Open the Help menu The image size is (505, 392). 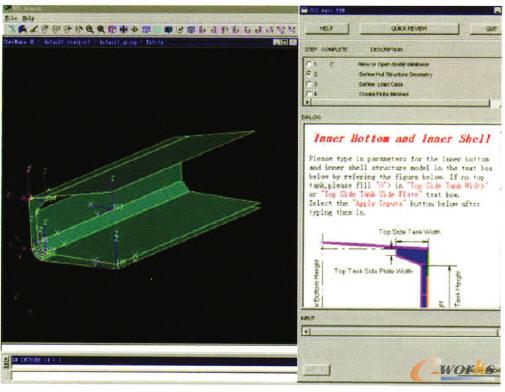(x=28, y=18)
